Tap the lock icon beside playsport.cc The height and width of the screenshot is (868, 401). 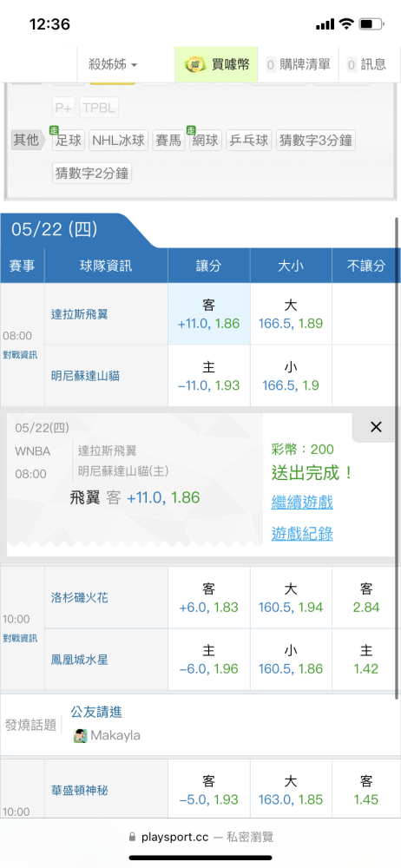[132, 837]
